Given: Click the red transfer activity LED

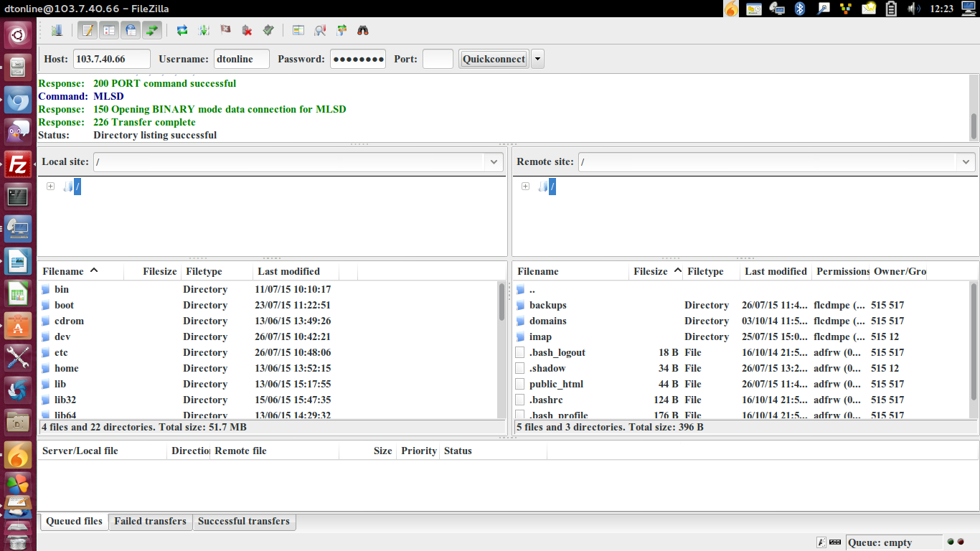Looking at the screenshot, I should click(x=962, y=542).
